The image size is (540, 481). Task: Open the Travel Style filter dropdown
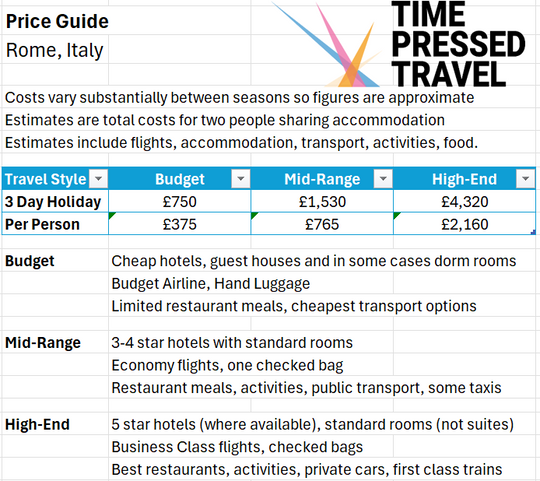[98, 179]
